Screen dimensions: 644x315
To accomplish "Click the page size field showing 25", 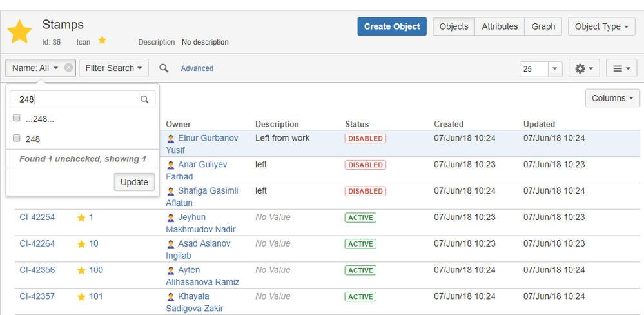I will click(x=534, y=69).
